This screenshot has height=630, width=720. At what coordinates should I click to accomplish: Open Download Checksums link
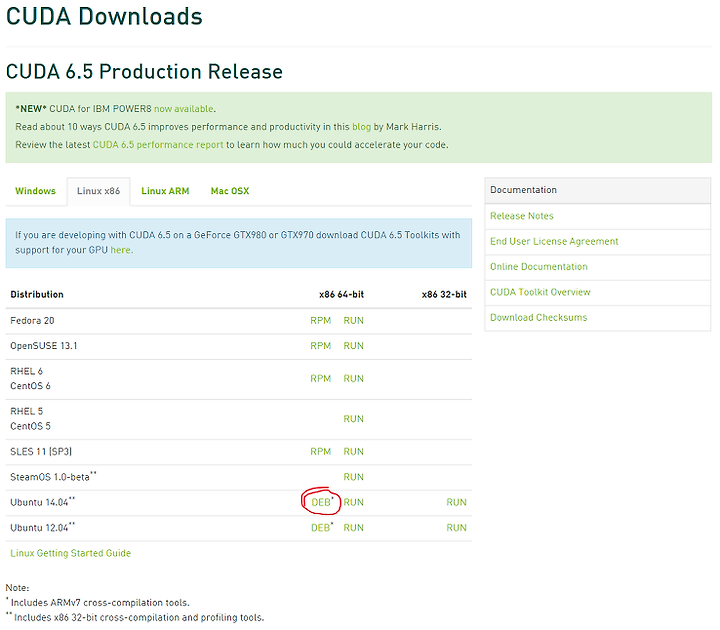[x=539, y=317]
